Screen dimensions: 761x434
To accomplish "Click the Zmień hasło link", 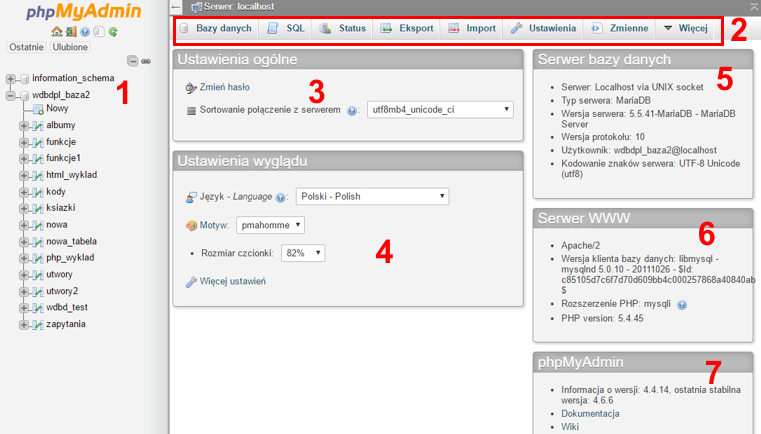I will point(225,87).
